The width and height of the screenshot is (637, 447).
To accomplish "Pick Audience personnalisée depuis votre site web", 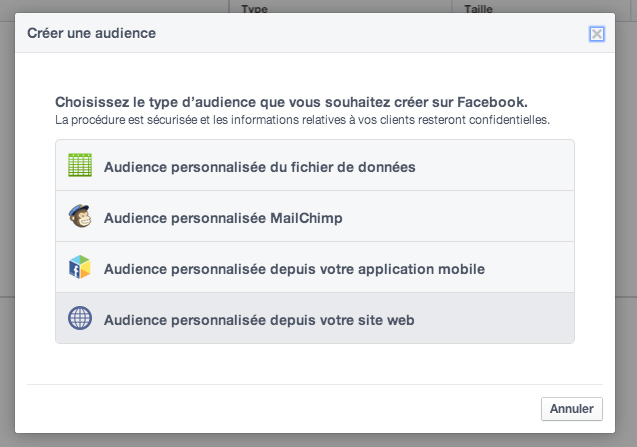I will pos(315,318).
